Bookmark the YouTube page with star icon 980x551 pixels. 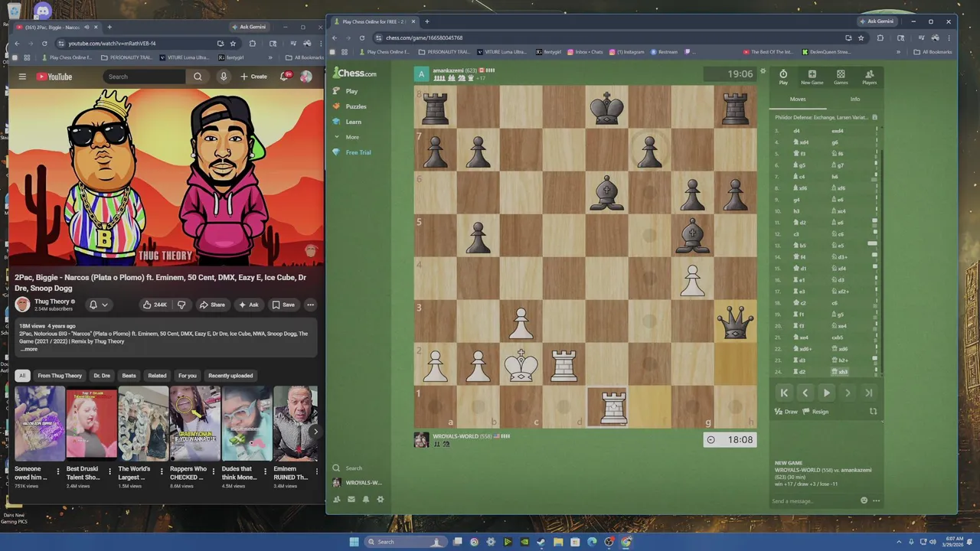(x=233, y=44)
